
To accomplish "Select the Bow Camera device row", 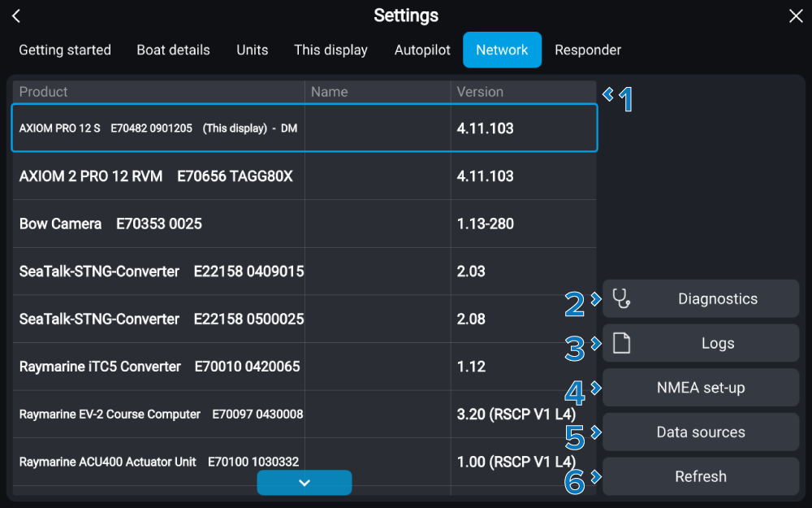I will coord(304,224).
